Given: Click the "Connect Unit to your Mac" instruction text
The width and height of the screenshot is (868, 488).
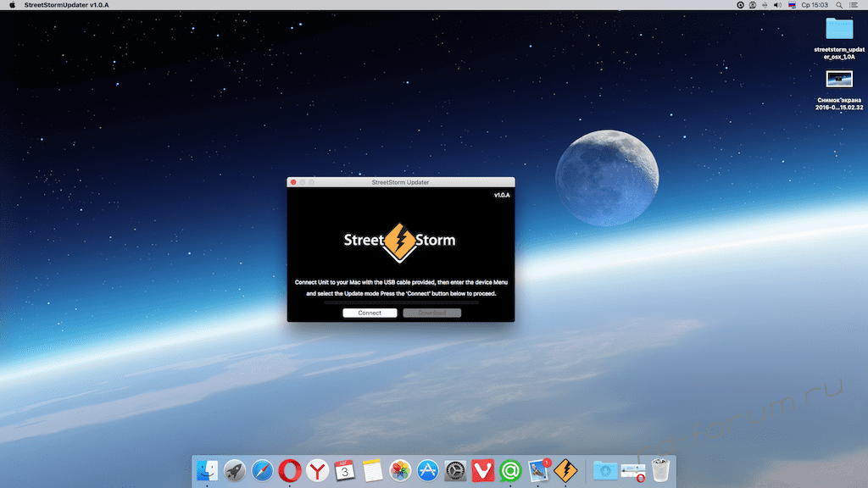Looking at the screenshot, I should point(401,288).
